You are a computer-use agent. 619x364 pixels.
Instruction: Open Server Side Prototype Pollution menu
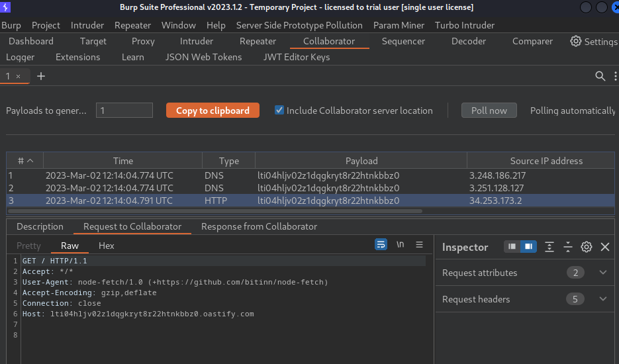tap(299, 25)
